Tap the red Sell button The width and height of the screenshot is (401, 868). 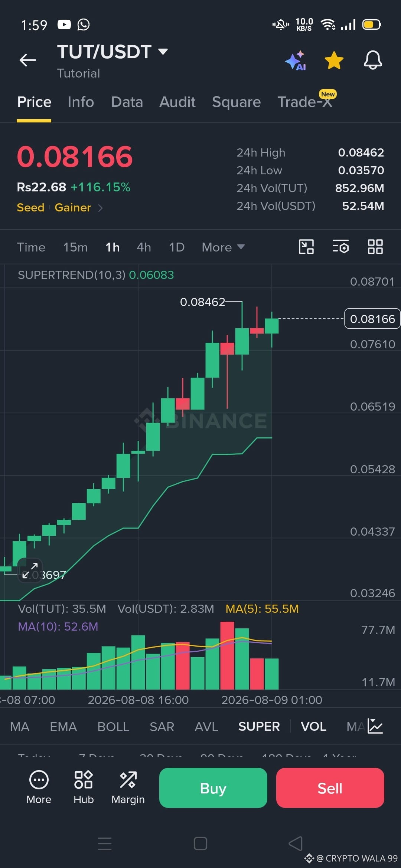click(330, 788)
